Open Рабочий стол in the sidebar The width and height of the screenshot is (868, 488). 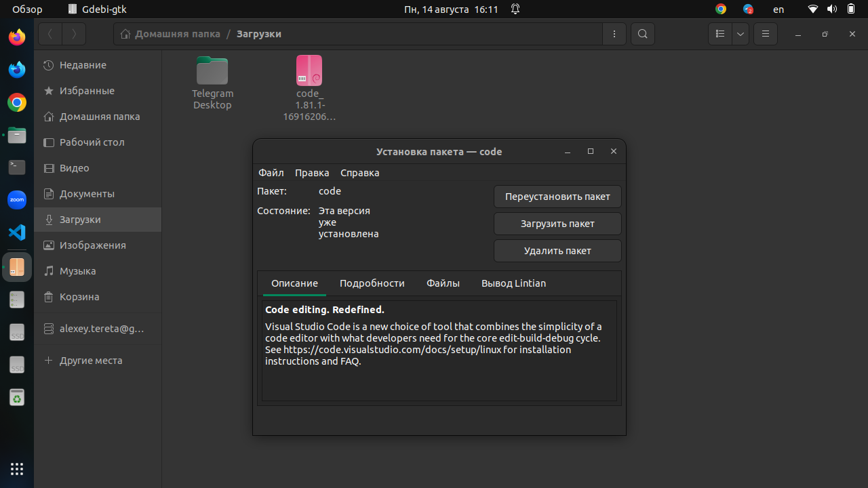tap(98, 142)
